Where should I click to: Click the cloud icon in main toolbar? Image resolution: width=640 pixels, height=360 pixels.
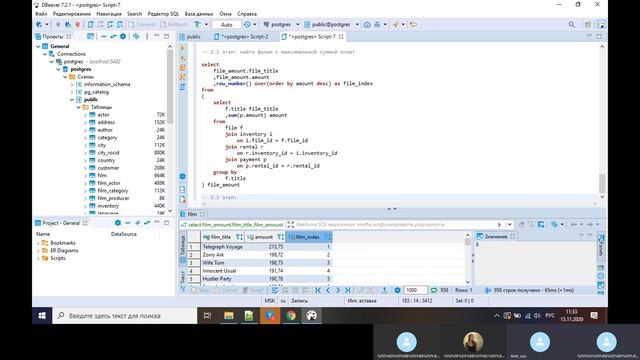(x=367, y=24)
